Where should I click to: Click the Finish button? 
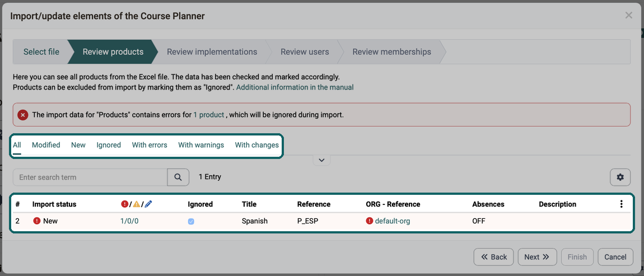tap(577, 257)
